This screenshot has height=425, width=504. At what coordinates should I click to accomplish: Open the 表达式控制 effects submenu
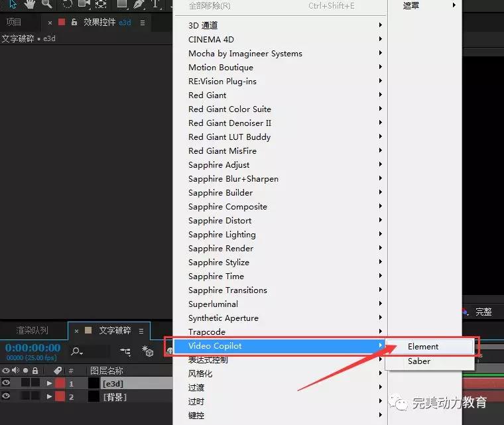point(279,360)
